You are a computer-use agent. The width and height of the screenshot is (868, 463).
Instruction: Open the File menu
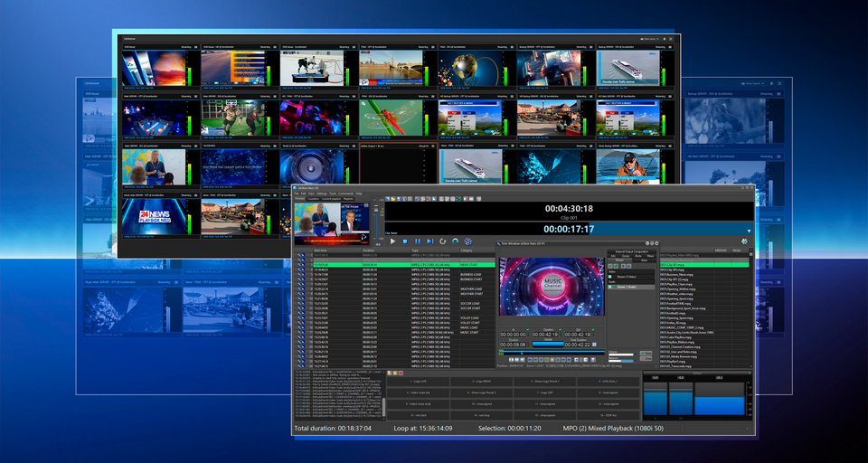click(297, 194)
